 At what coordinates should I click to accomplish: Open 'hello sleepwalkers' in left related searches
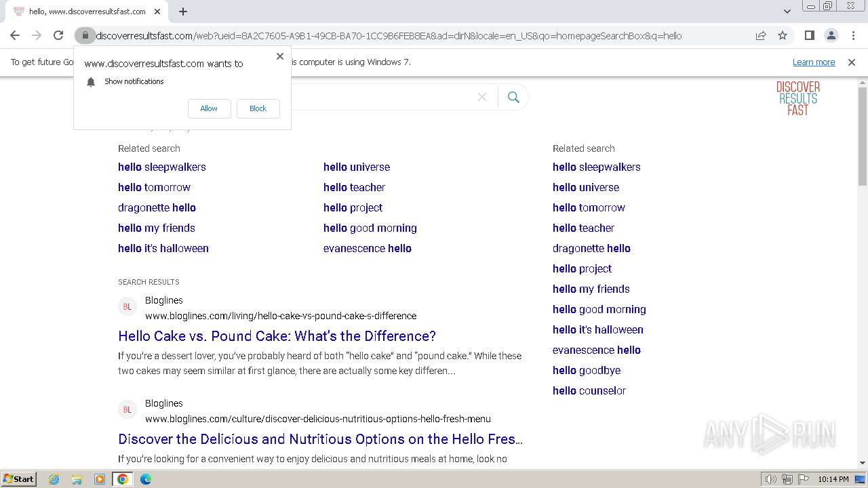162,167
